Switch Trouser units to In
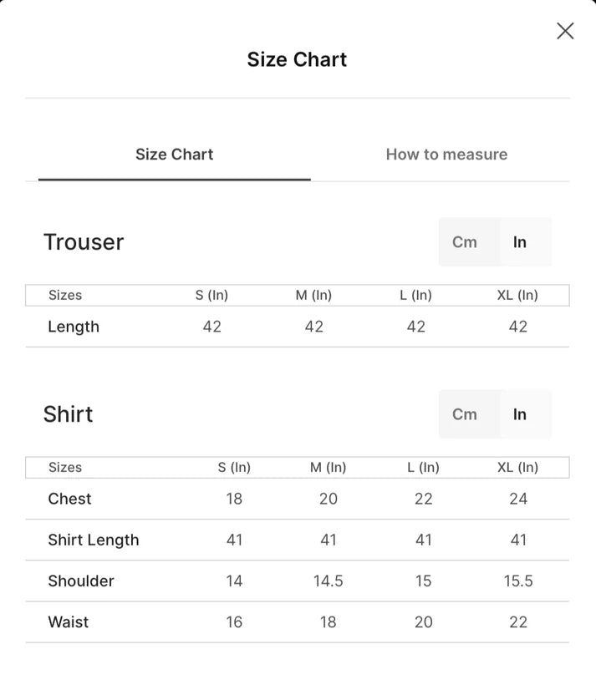The image size is (596, 700). point(520,242)
